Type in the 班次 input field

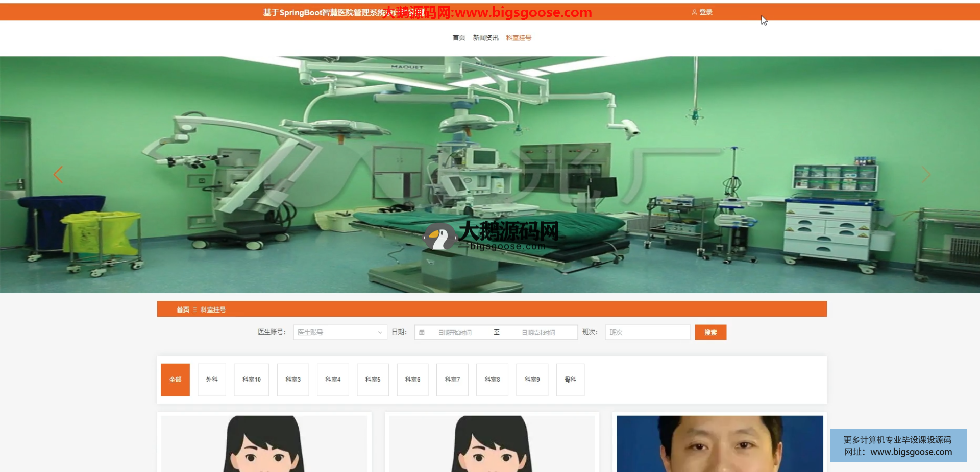[647, 333]
